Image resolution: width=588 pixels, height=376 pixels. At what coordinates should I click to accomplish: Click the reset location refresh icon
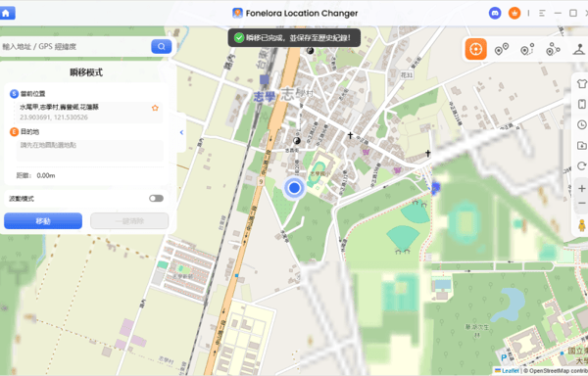click(582, 165)
